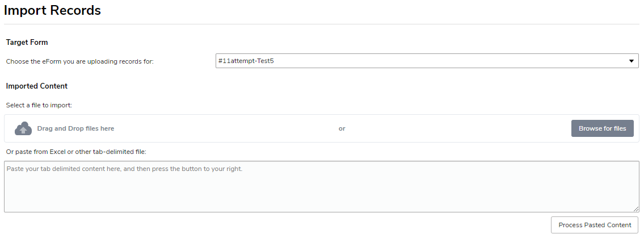Image resolution: width=644 pixels, height=238 pixels.
Task: Open the eForm dropdown arrow
Action: coord(632,61)
